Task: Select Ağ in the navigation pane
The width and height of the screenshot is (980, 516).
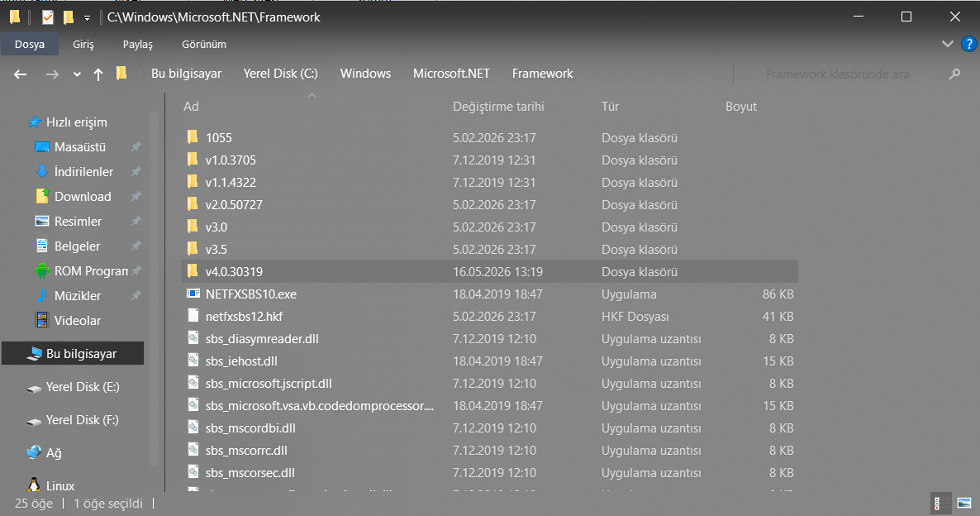Action: click(x=54, y=453)
